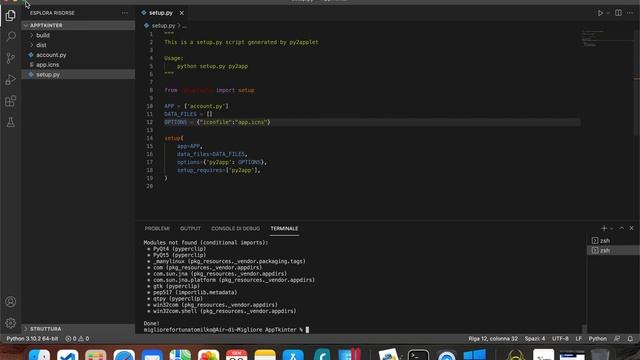Split the editor to the right
This screenshot has width=640, height=360.
[x=618, y=13]
